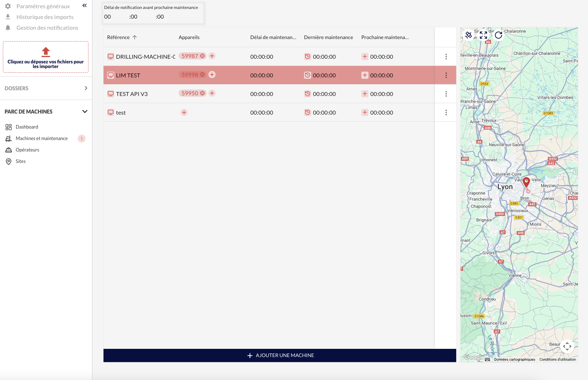Click the hours field of notification delay
This screenshot has width=588, height=380.
(108, 17)
